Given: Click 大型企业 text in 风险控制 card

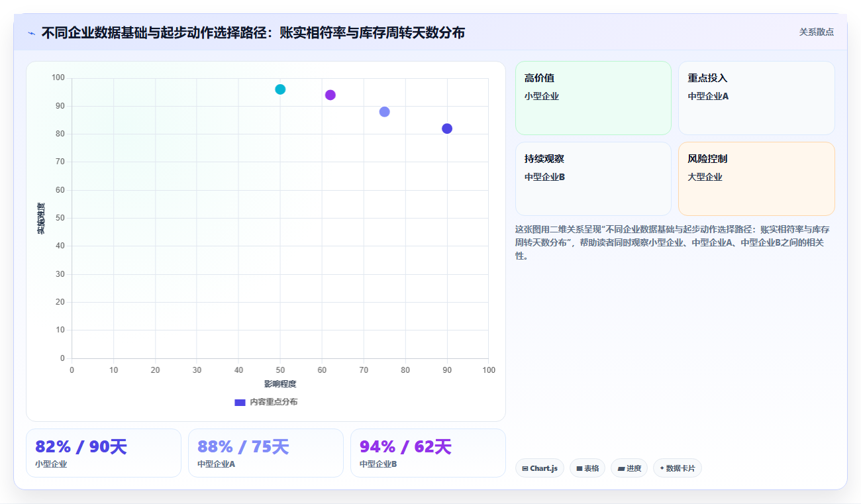Looking at the screenshot, I should point(705,177).
